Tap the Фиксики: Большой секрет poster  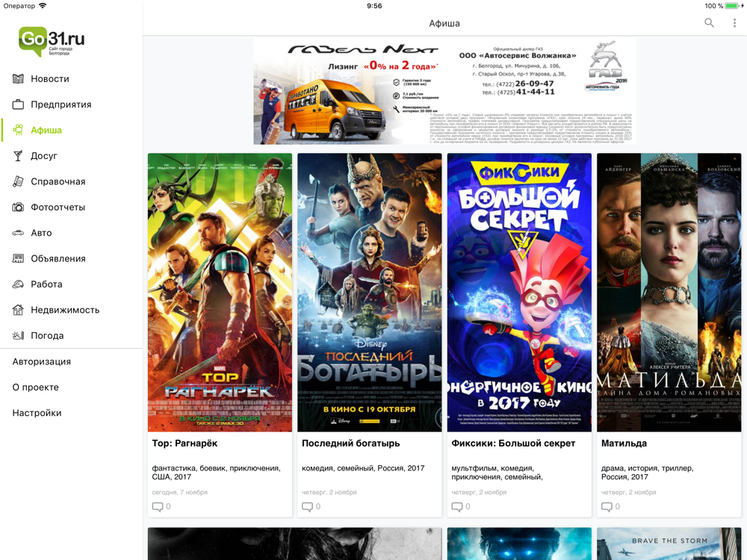coord(519,293)
